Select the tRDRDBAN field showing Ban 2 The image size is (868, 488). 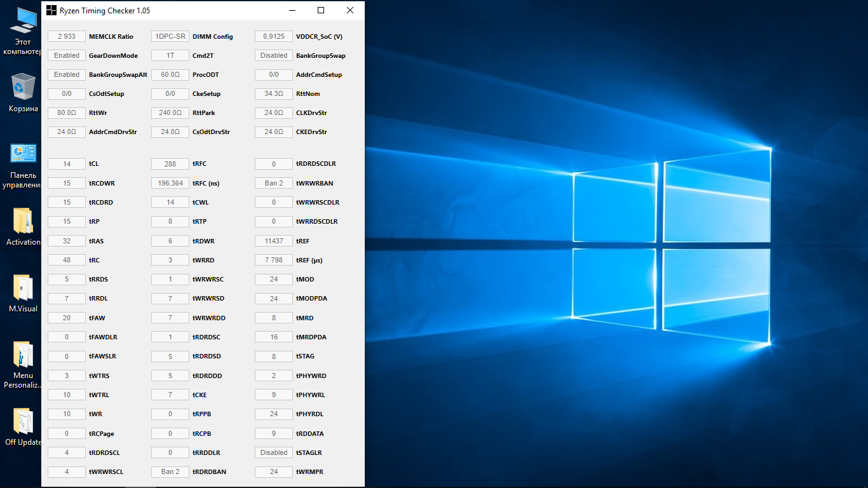pos(170,472)
